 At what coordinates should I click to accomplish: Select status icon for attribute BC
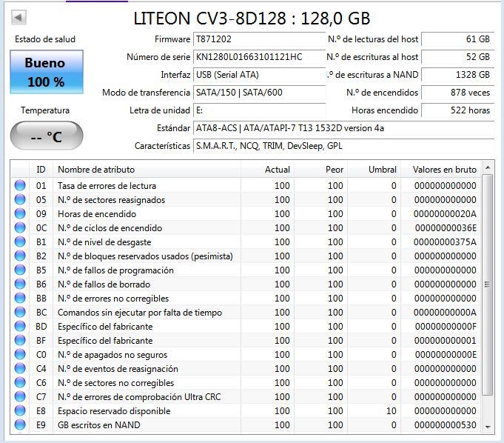pos(20,313)
